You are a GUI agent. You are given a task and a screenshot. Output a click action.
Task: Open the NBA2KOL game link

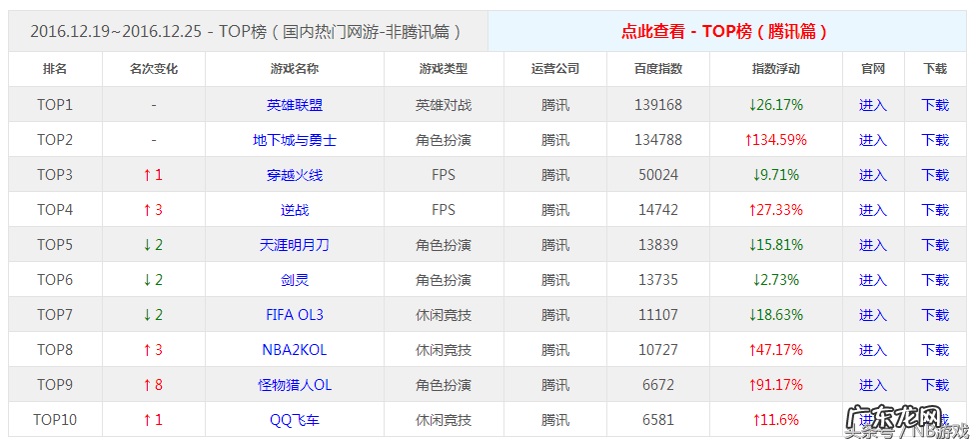click(x=295, y=350)
